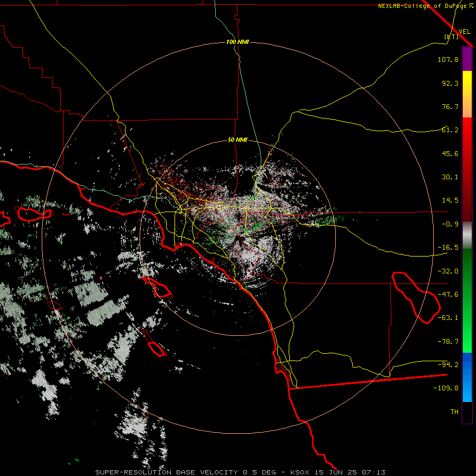Click the -32.0 velocity legend value
Screen dimensions: 476x476
click(x=448, y=271)
